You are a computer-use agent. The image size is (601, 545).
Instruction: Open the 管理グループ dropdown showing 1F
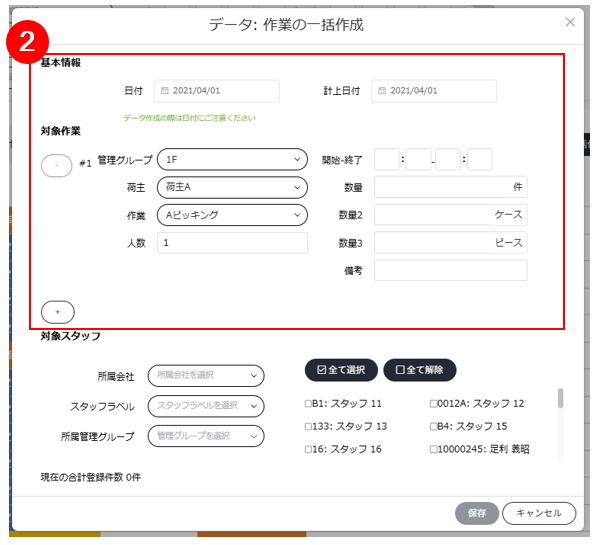(232, 159)
